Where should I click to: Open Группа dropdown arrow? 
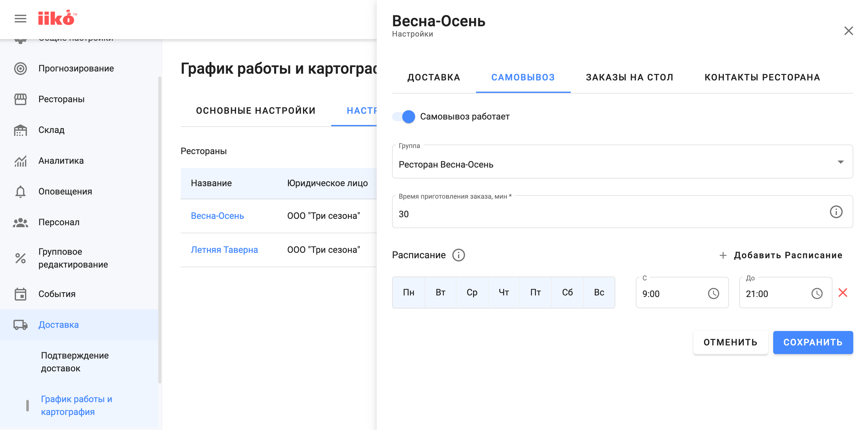pyautogui.click(x=841, y=162)
